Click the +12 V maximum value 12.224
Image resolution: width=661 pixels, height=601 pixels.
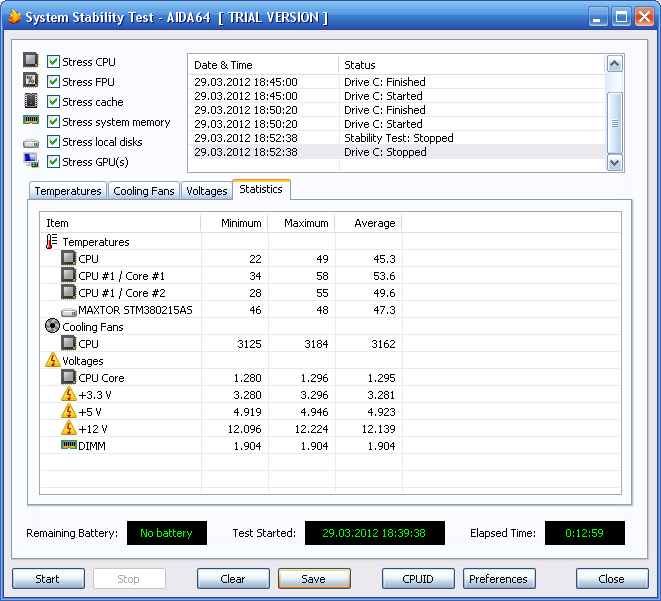311,429
